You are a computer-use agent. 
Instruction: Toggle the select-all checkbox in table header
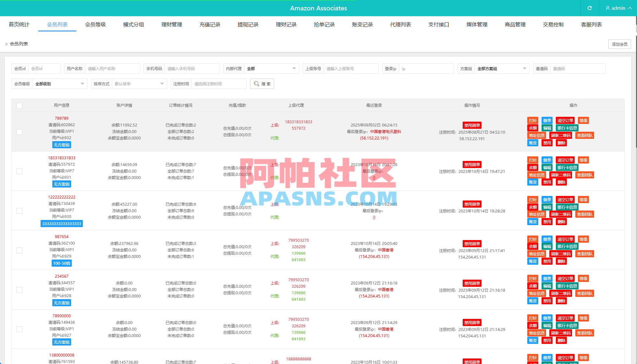(19, 105)
